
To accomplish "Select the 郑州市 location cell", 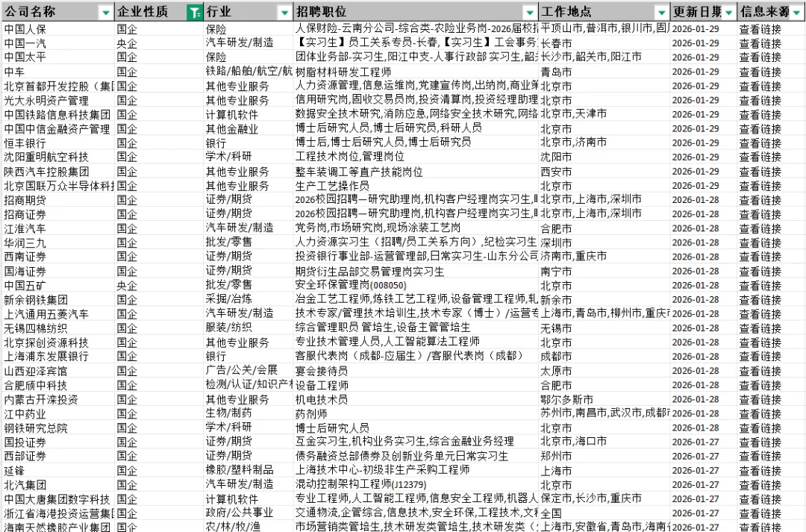I will [x=604, y=456].
